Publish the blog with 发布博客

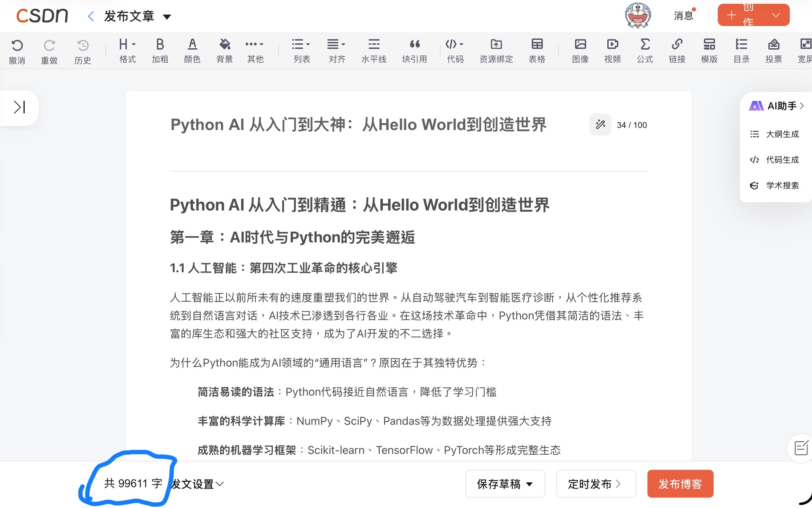(x=680, y=484)
